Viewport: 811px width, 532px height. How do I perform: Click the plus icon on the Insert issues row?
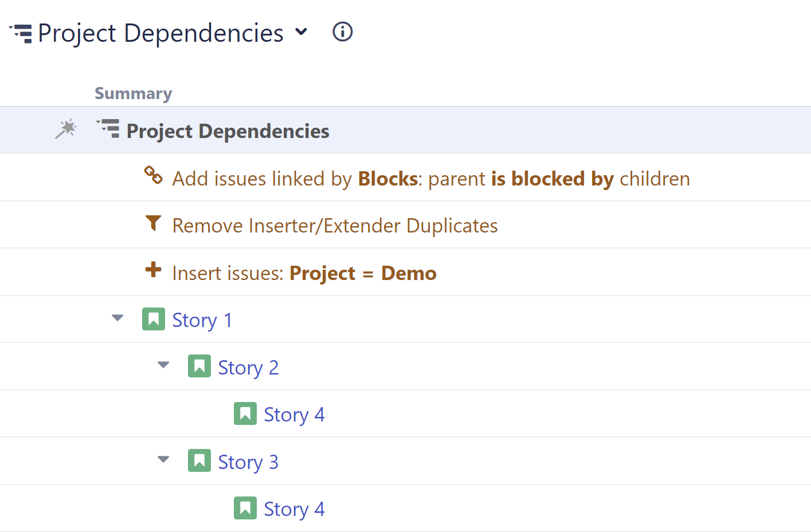tap(153, 270)
